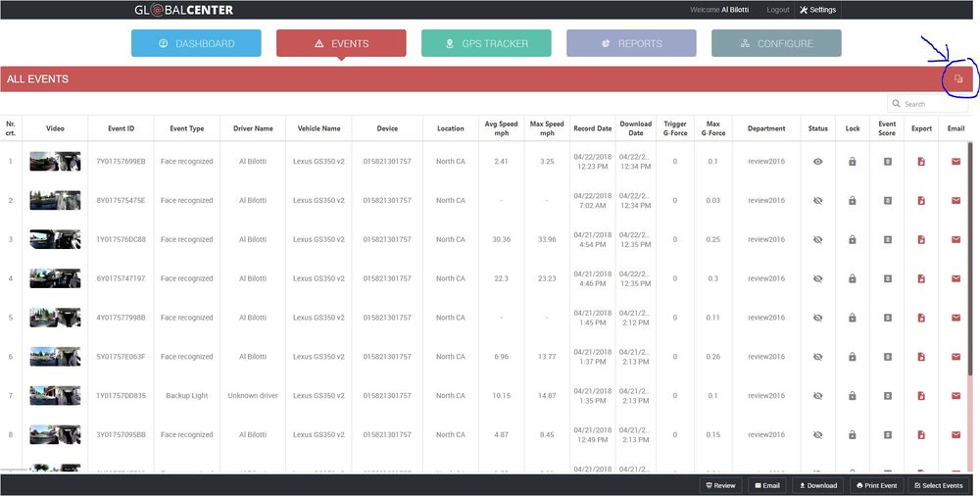Toggle the viewed status eye in row 1
The width and height of the screenshot is (980, 496).
818,162
